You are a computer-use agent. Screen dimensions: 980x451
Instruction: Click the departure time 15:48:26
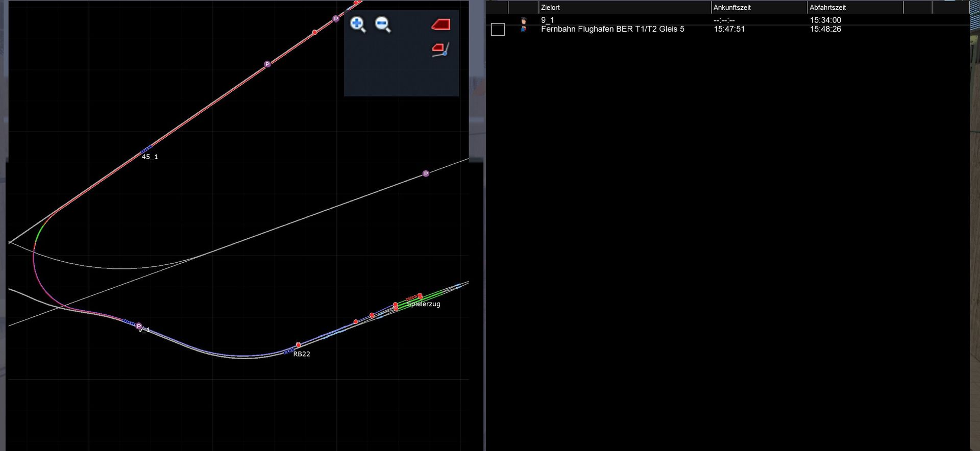[x=825, y=29]
